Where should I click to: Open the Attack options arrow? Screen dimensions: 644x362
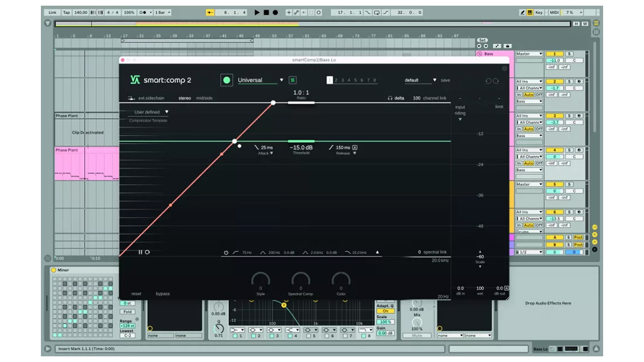[x=272, y=153]
